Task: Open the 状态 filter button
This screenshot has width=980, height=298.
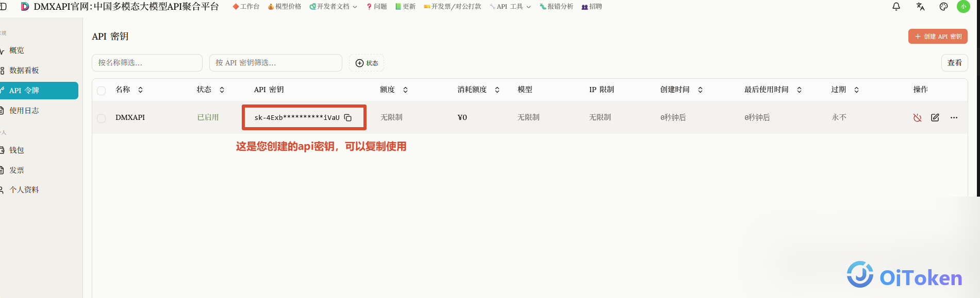Action: pyautogui.click(x=367, y=63)
